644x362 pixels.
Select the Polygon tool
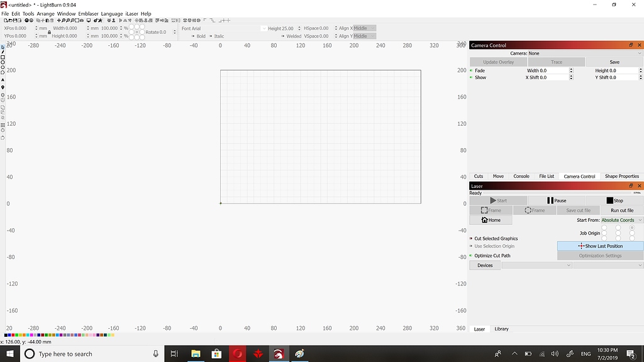coord(4,72)
